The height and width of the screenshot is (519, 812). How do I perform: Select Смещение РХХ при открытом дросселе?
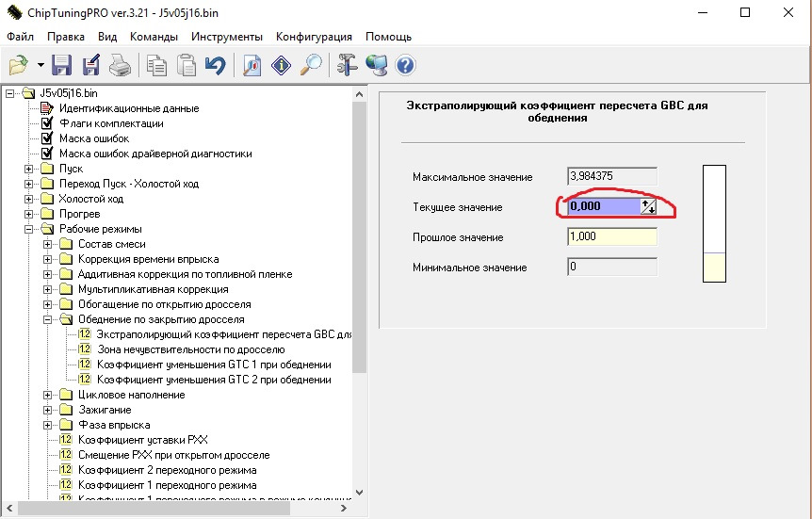tap(174, 455)
